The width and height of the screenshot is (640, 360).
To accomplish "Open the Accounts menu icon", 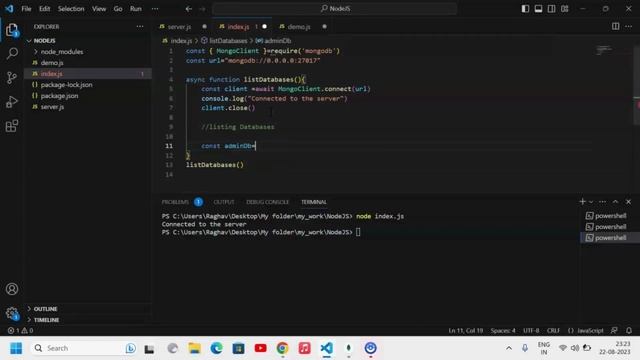I will pos(12,289).
